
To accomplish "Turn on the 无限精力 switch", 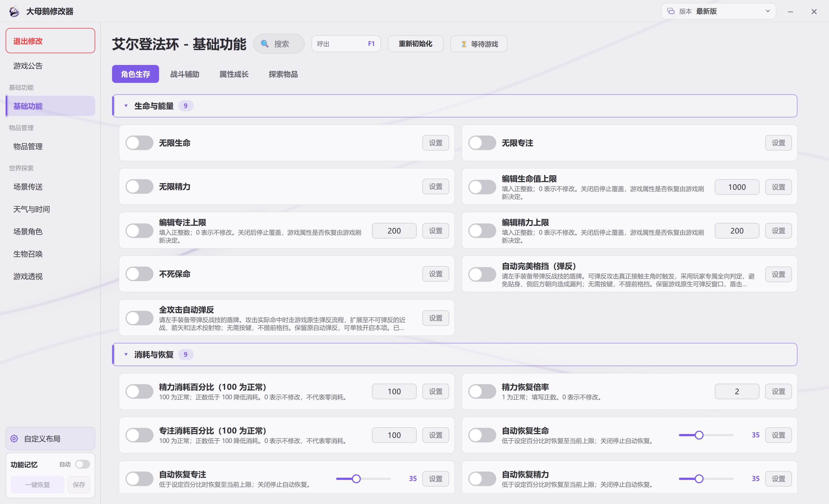I will tap(139, 187).
